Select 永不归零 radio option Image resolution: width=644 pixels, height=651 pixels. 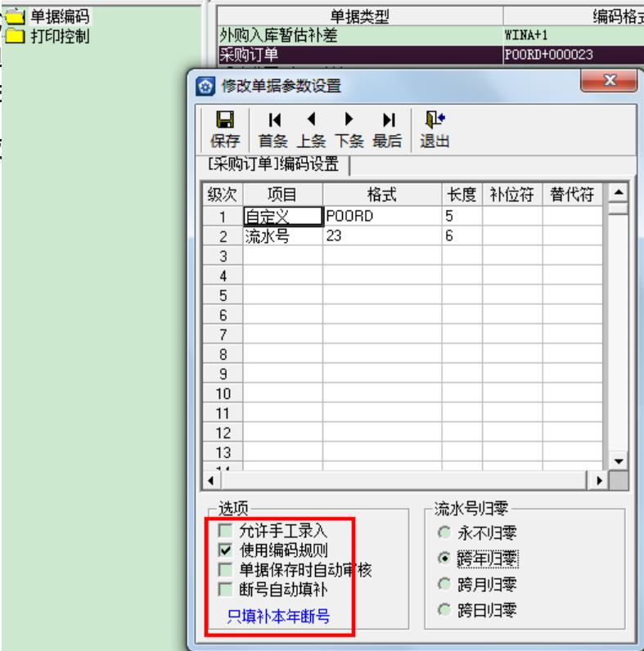pyautogui.click(x=444, y=532)
